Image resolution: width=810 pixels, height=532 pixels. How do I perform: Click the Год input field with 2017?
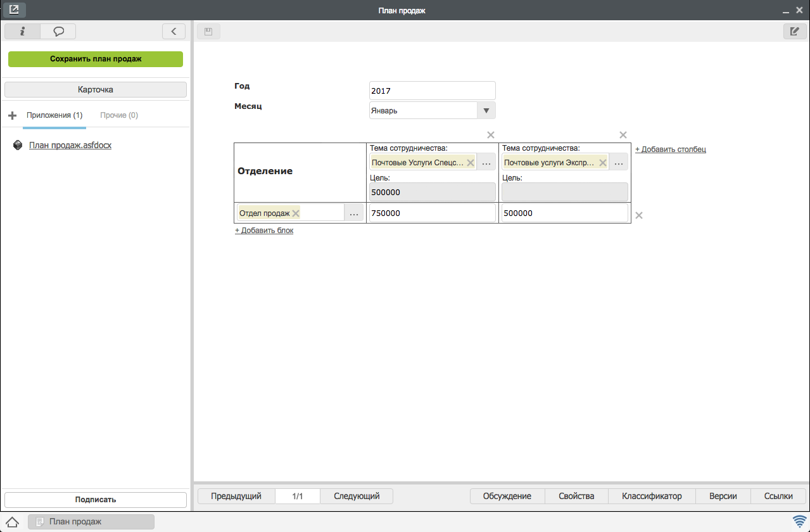[433, 91]
